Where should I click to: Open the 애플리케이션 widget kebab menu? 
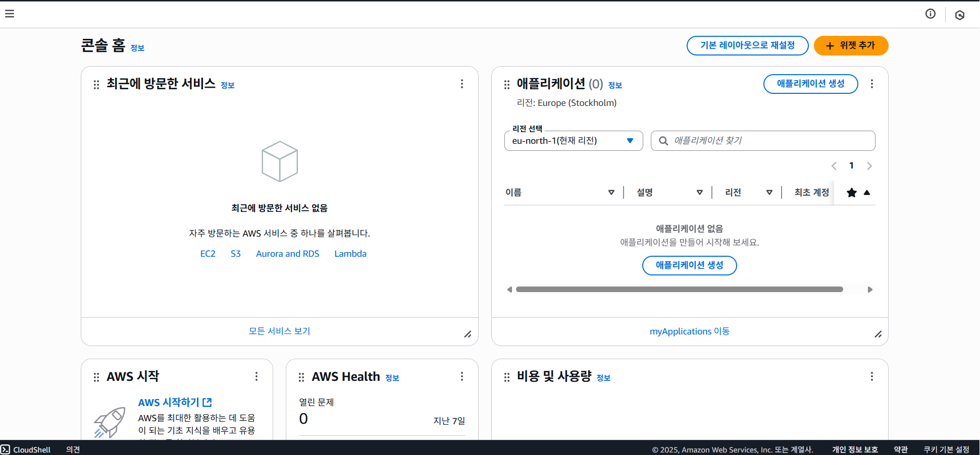872,84
